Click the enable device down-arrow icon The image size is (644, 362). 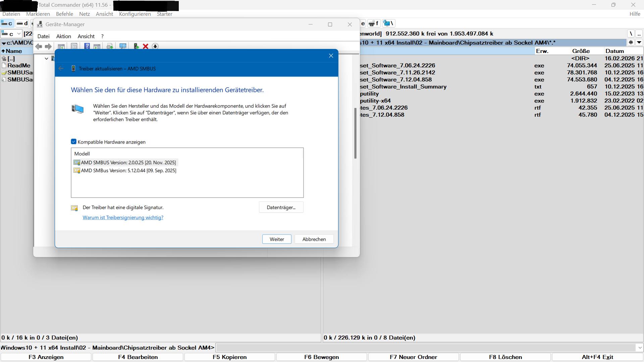pos(155,46)
